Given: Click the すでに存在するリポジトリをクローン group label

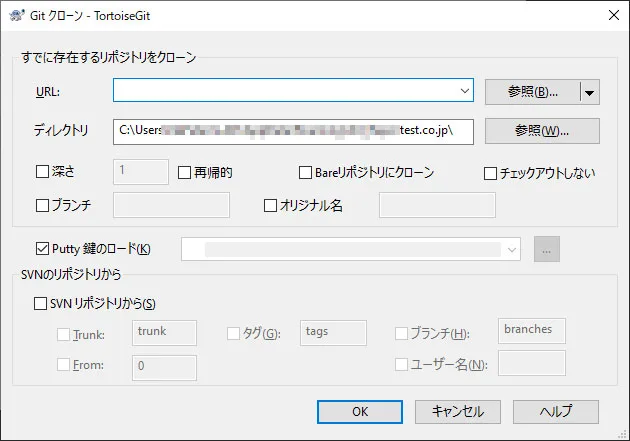Looking at the screenshot, I should pyautogui.click(x=109, y=57).
